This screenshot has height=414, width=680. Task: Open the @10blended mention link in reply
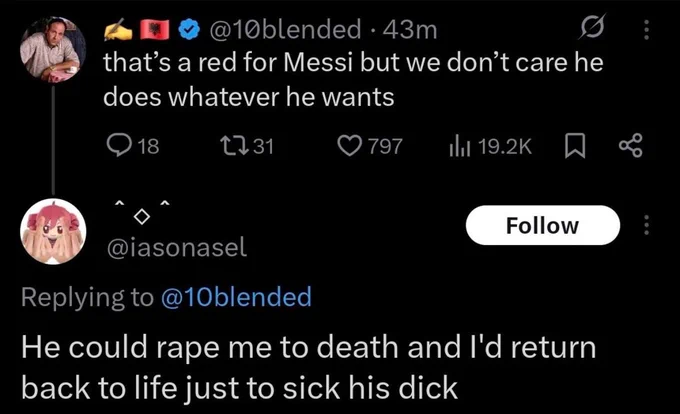(x=236, y=297)
